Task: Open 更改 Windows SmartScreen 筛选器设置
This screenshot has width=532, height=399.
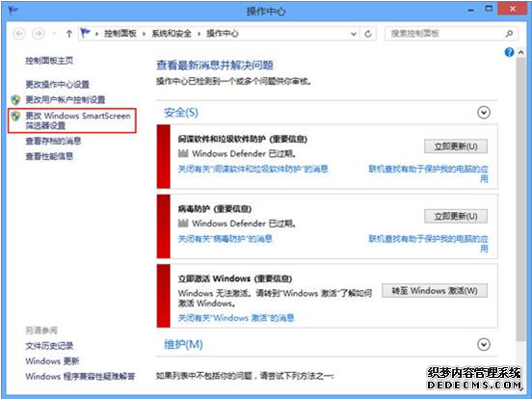Action: click(78, 120)
